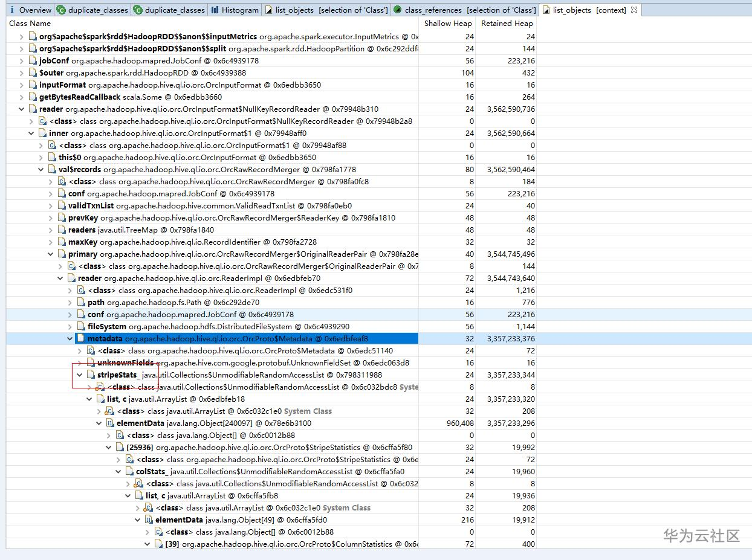Open list_objects [selection of 'Class'] tab
The image size is (752, 560).
[x=326, y=10]
